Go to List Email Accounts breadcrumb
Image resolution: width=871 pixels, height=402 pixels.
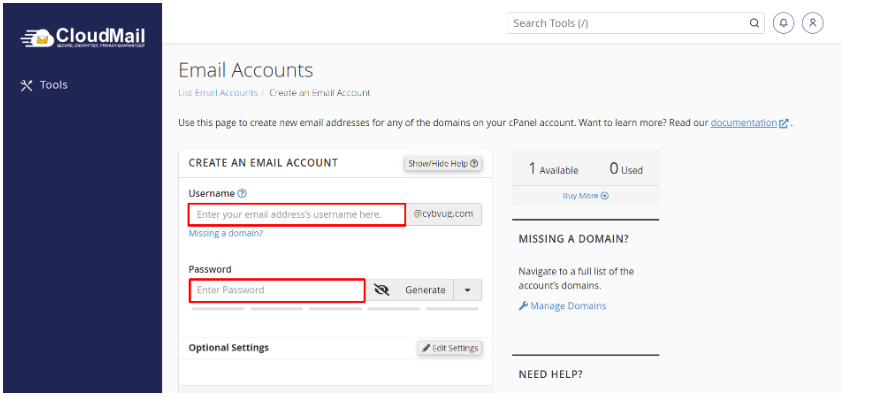coord(218,93)
